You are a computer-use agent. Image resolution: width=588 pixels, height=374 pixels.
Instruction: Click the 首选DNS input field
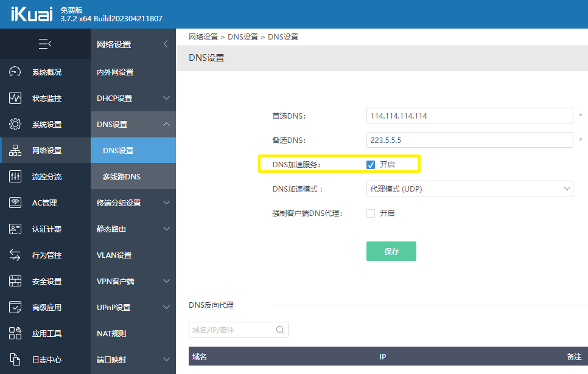pyautogui.click(x=469, y=116)
